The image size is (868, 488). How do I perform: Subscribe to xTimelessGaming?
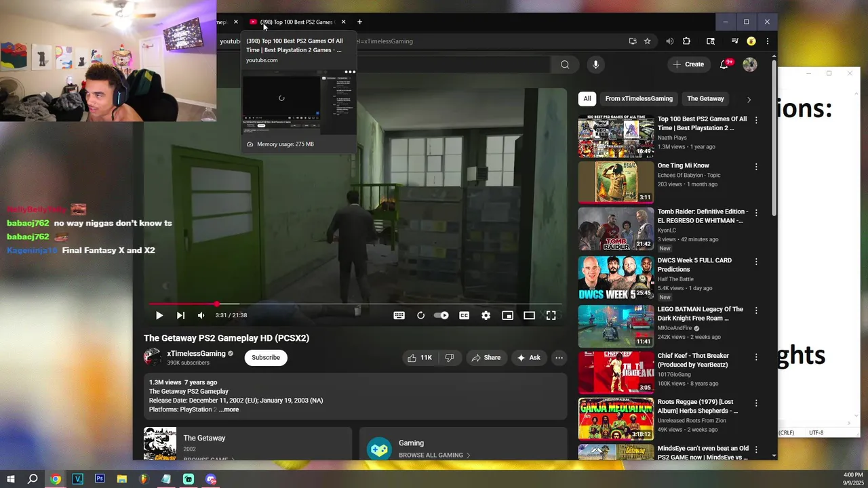click(266, 357)
